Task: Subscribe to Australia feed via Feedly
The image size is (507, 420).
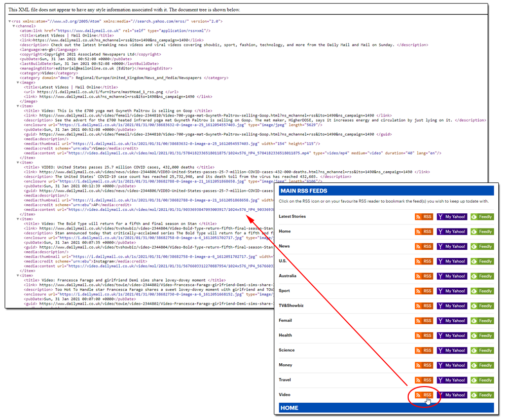Action: point(482,276)
